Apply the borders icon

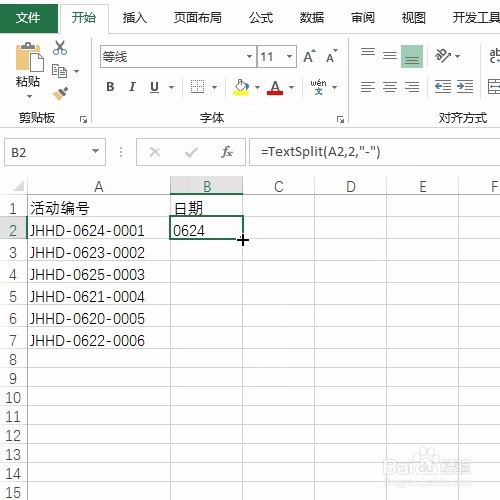click(197, 87)
